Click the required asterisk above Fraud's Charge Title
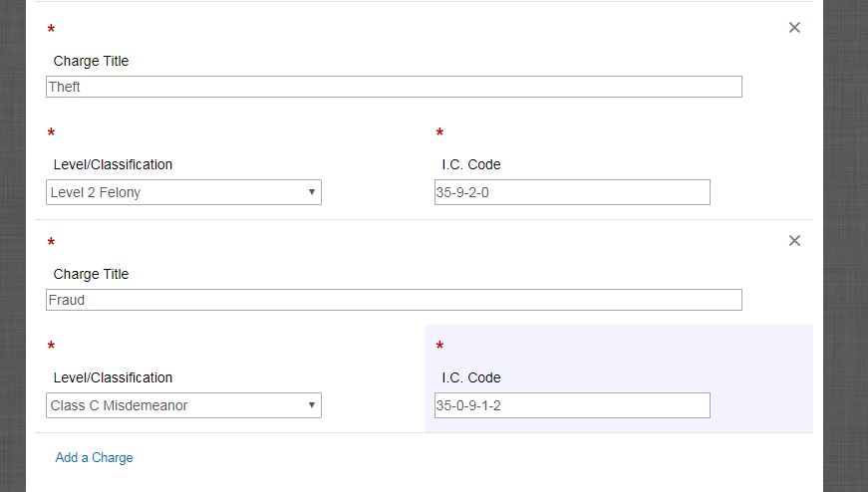868x492 pixels. pos(51,245)
